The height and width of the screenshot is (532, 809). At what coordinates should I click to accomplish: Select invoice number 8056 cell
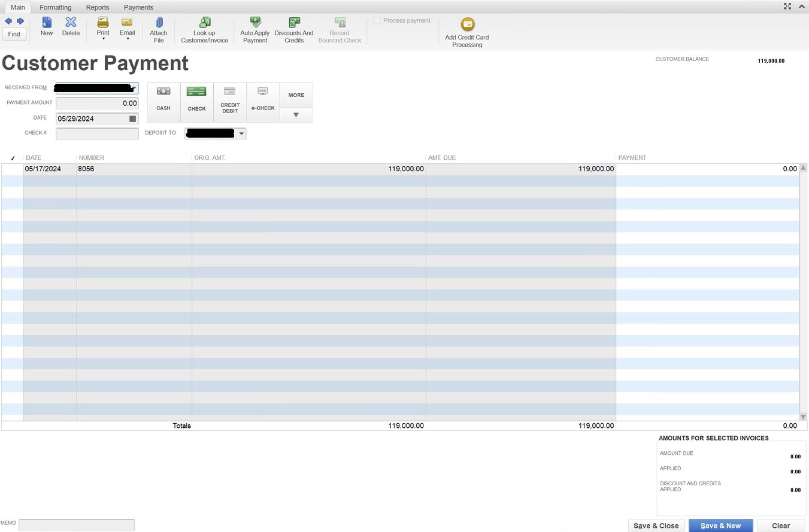(134, 169)
